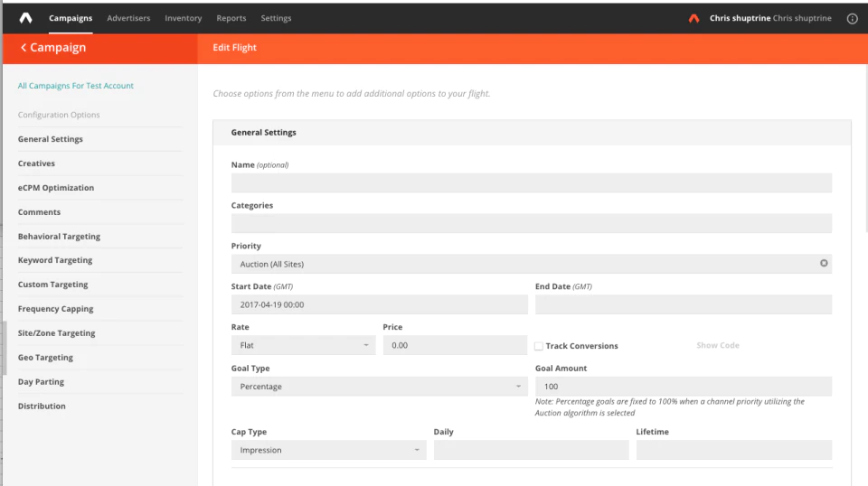This screenshot has height=486, width=868.
Task: Click the logo icon in the top navigation bar
Action: click(25, 18)
